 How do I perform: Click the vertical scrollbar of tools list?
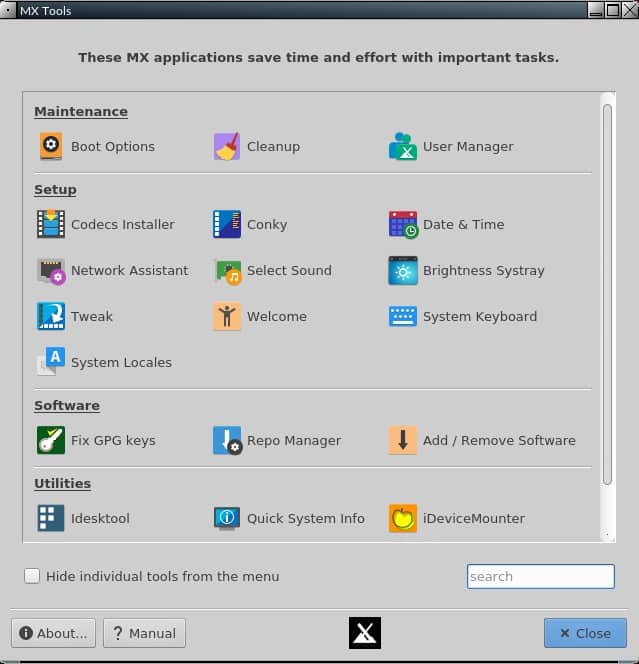point(607,294)
